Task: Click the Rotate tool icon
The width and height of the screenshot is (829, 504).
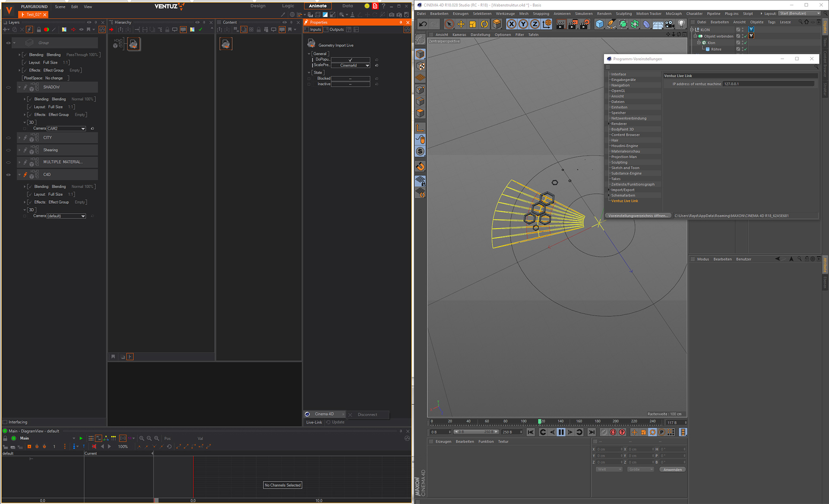Action: [484, 24]
